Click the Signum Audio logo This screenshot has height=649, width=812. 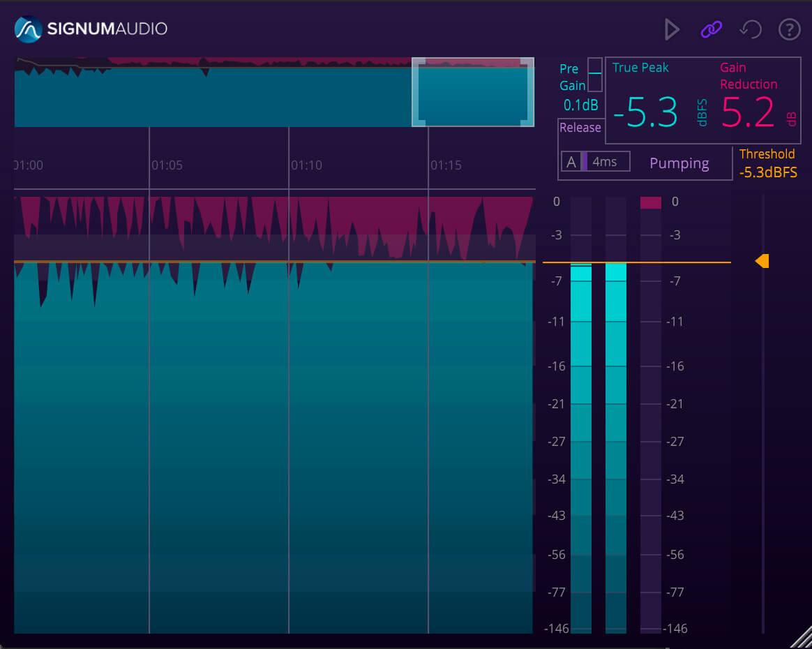[x=91, y=29]
